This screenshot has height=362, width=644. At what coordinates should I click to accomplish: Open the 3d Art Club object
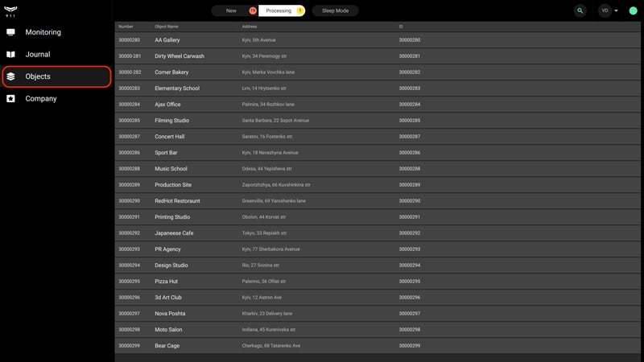(x=378, y=297)
